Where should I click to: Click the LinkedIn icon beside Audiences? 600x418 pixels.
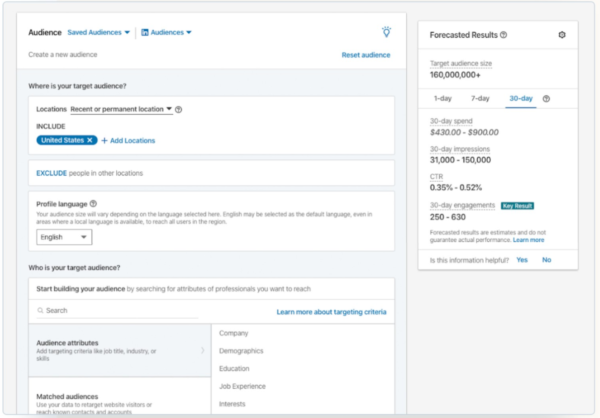click(x=145, y=33)
